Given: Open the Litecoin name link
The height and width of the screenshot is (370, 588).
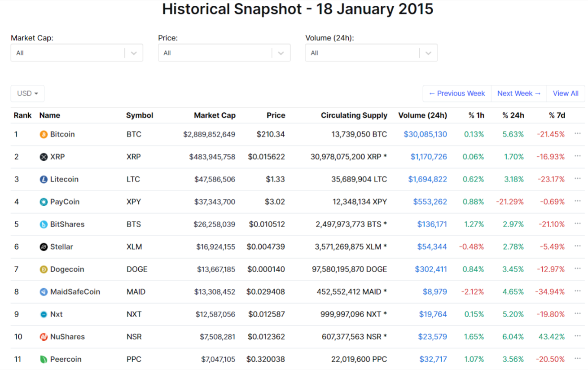Looking at the screenshot, I should click(64, 179).
